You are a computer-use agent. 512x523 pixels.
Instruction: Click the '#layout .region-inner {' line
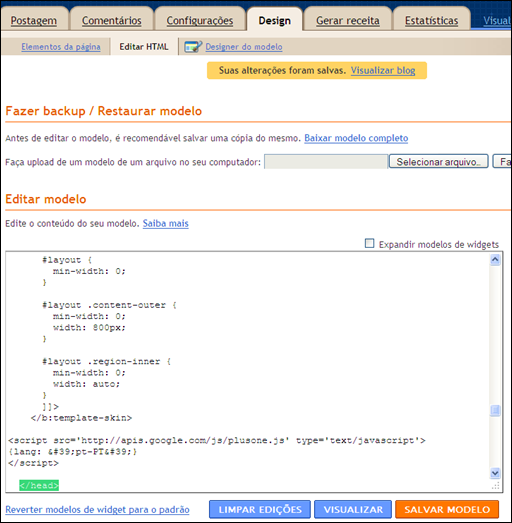tap(106, 362)
